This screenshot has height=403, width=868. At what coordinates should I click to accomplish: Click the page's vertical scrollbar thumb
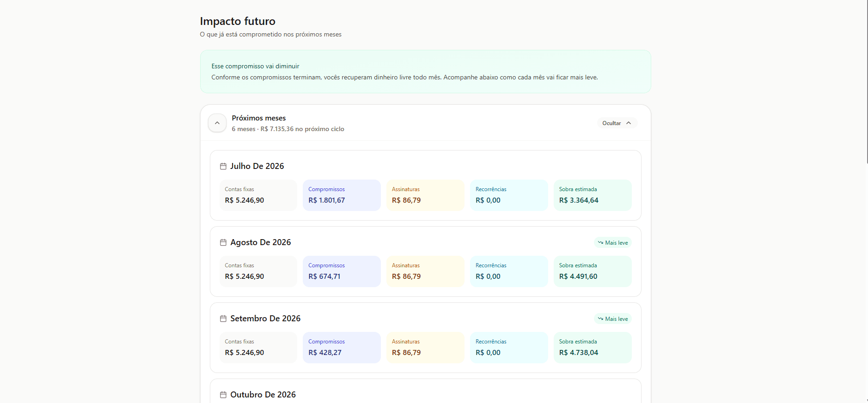pos(867,82)
